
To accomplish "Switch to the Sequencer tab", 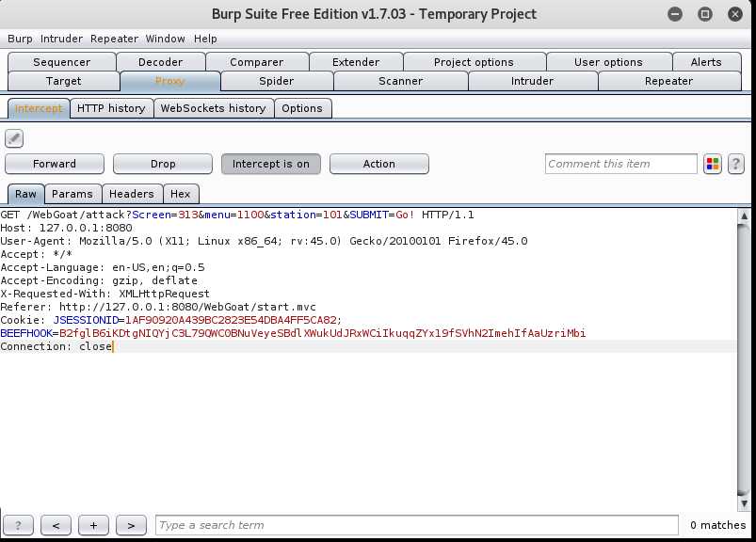I will coord(62,62).
